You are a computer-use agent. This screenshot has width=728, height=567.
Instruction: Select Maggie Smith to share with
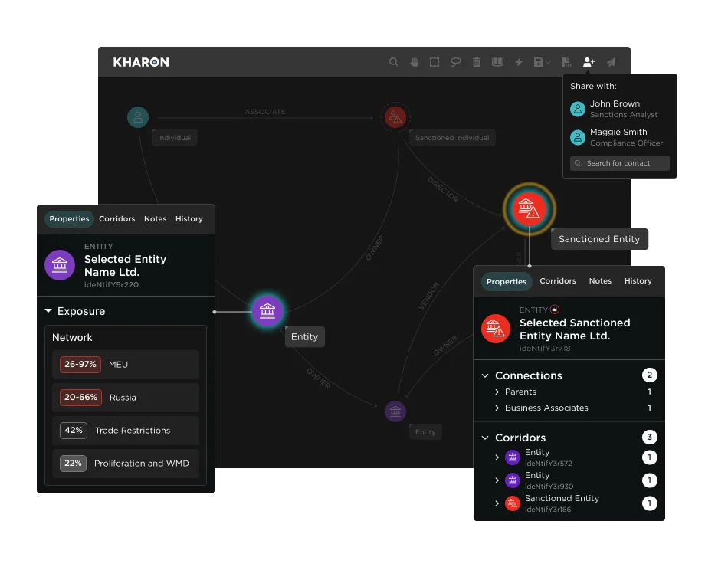(x=619, y=137)
